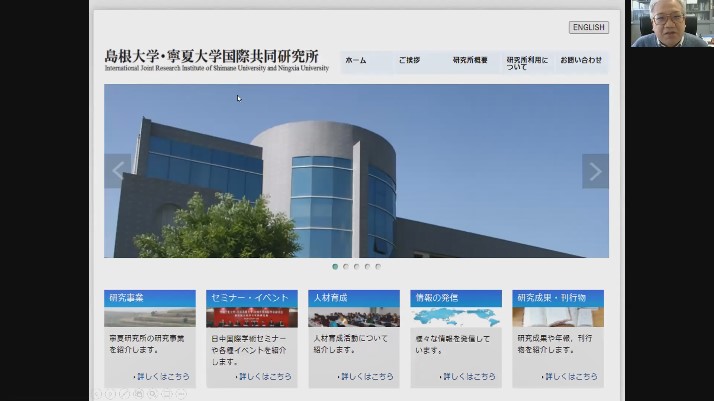Open the slideshow more options ellipsis icon
The width and height of the screenshot is (714, 401).
pos(181,394)
